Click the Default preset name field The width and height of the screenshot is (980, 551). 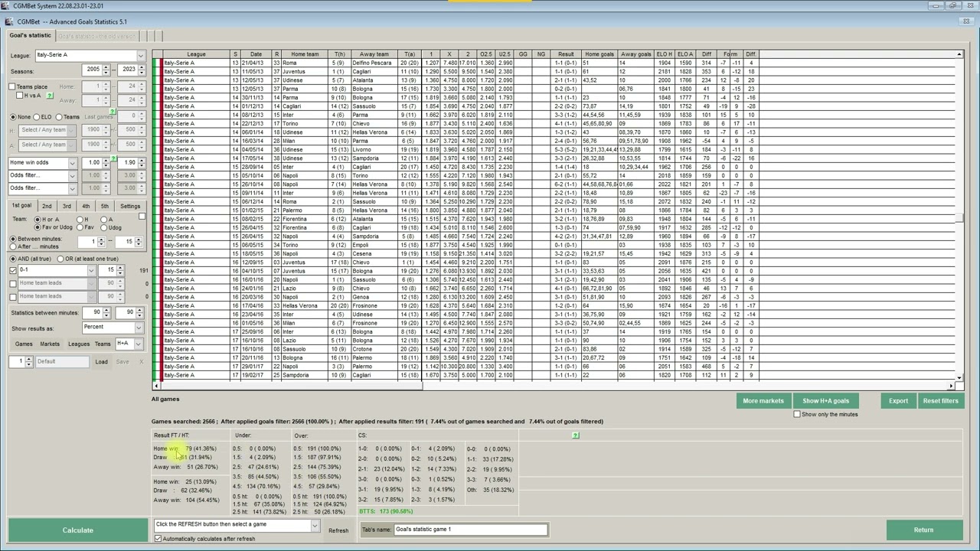62,361
